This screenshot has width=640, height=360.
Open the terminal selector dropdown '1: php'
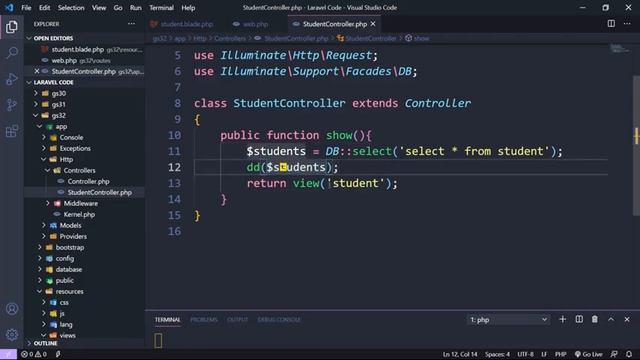508,320
